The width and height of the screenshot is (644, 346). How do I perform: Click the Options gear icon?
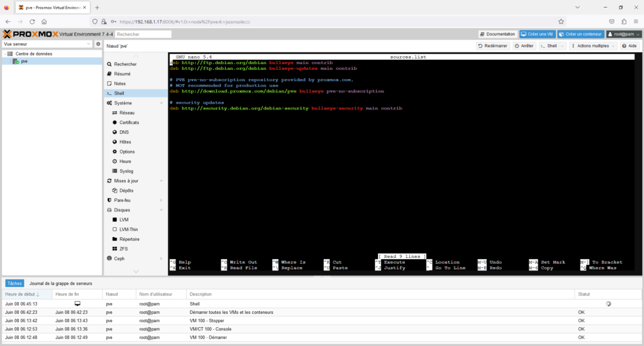(114, 152)
